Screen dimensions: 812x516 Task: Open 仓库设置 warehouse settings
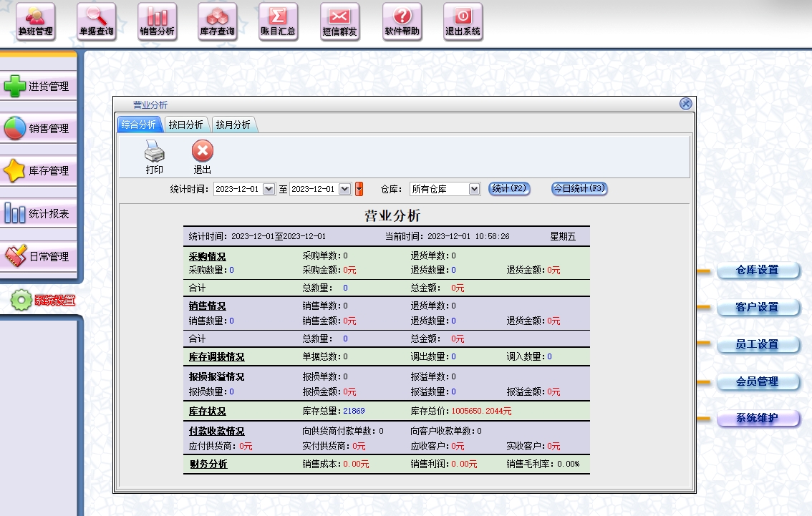(x=757, y=271)
